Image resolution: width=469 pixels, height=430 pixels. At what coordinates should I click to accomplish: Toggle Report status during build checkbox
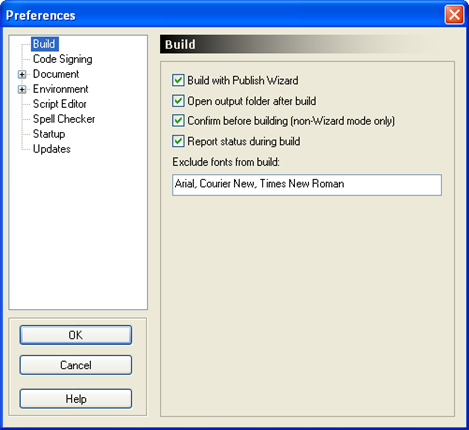178,141
